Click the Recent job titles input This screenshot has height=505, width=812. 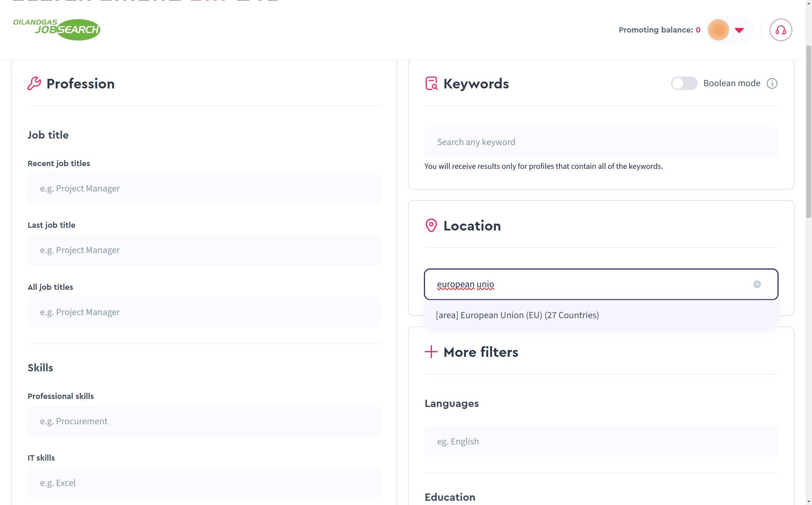coord(204,188)
